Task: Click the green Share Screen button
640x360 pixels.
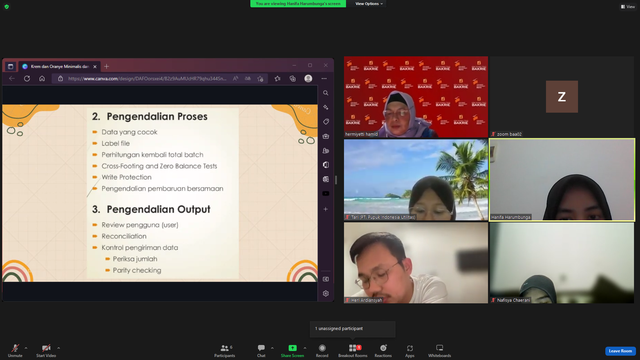Action: pos(292,350)
